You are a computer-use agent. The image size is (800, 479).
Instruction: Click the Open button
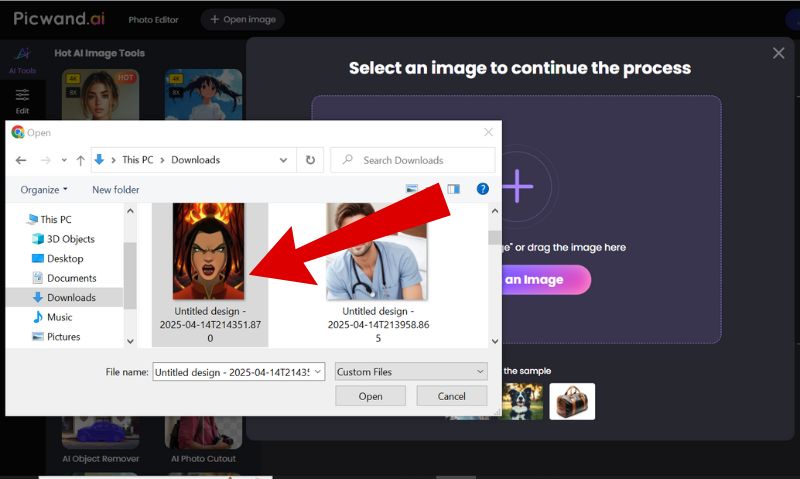click(370, 396)
